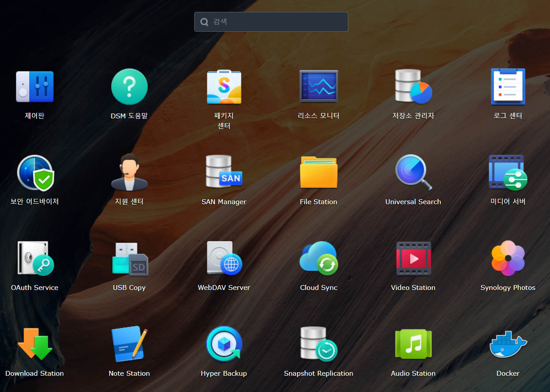Open 로그 센터 log center
This screenshot has height=392, width=550.
tap(508, 87)
